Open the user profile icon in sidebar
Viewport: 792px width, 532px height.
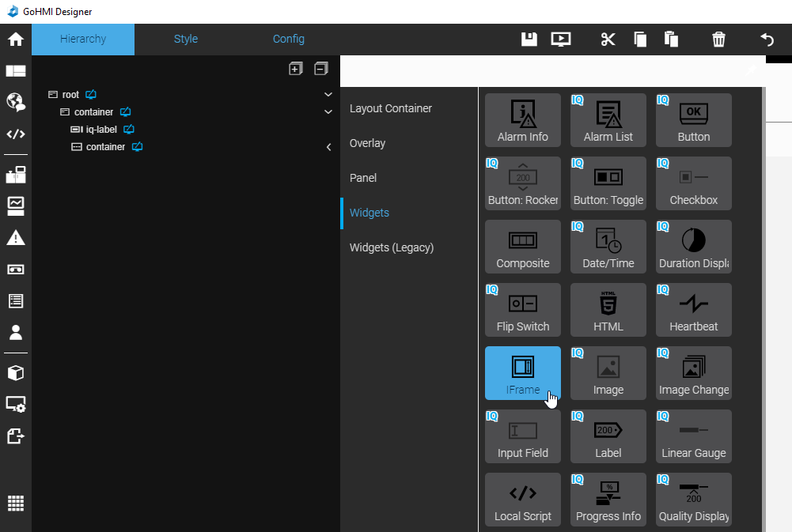coord(16,333)
